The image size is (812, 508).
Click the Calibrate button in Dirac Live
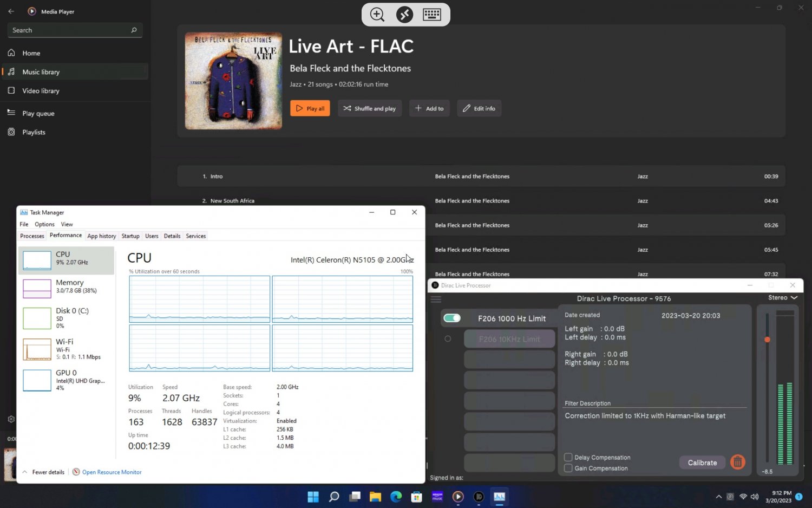tap(702, 463)
